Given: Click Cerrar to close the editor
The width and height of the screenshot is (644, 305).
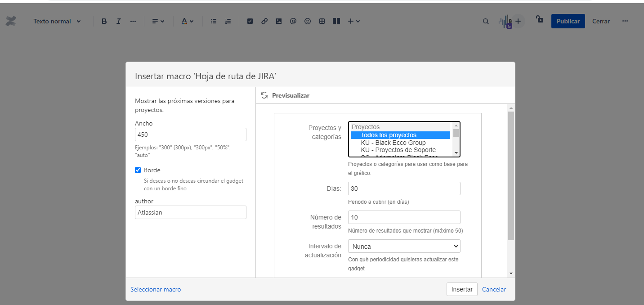Looking at the screenshot, I should click(601, 21).
